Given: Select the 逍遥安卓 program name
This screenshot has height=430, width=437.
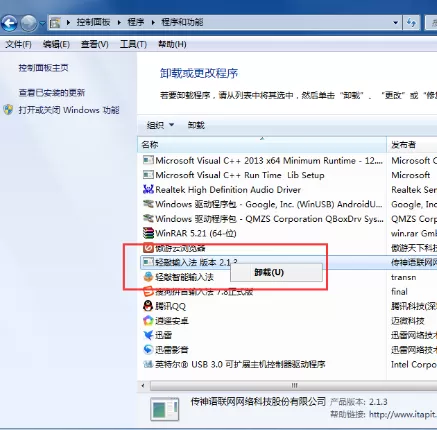Looking at the screenshot, I should (x=172, y=321).
